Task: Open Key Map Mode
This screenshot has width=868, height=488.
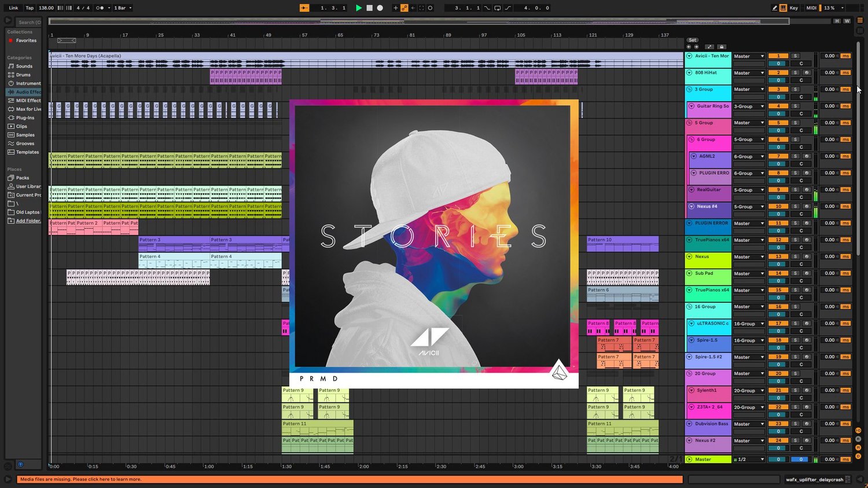Action: tap(794, 8)
